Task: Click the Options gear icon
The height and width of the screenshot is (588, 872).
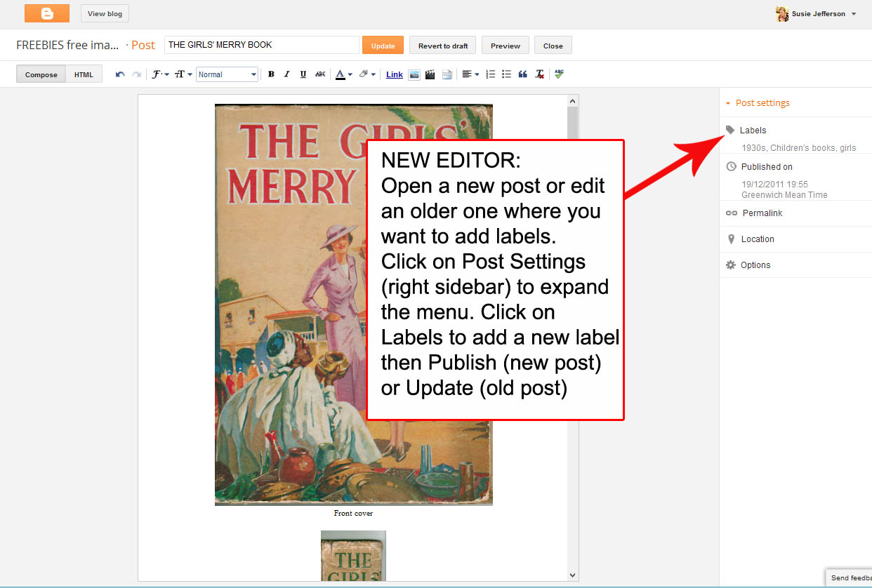Action: click(731, 265)
